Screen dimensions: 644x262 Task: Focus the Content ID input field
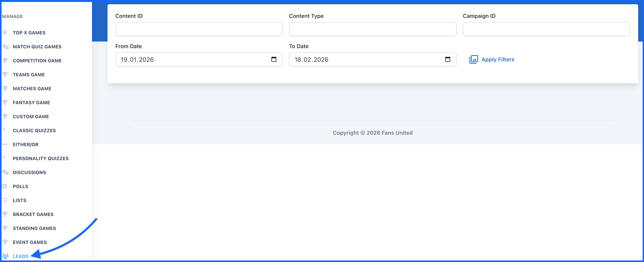[199, 29]
